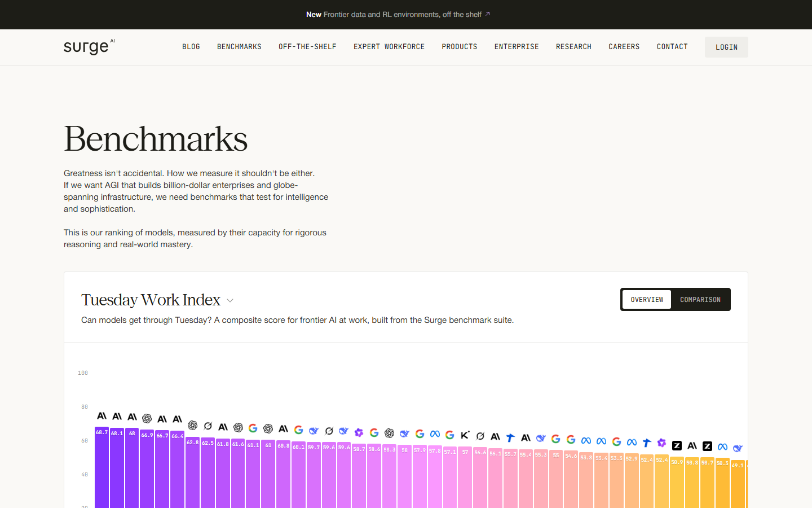Image resolution: width=812 pixels, height=508 pixels.
Task: Navigate to the Enterprise page
Action: click(517, 47)
